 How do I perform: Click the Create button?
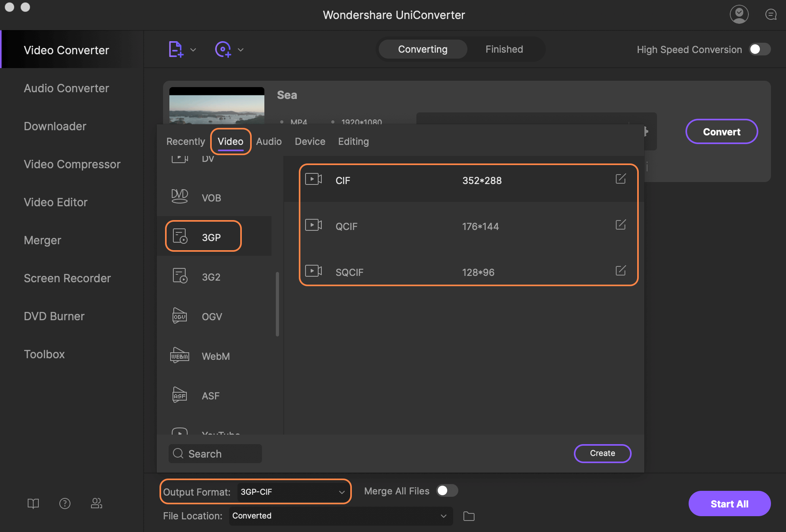tap(602, 453)
